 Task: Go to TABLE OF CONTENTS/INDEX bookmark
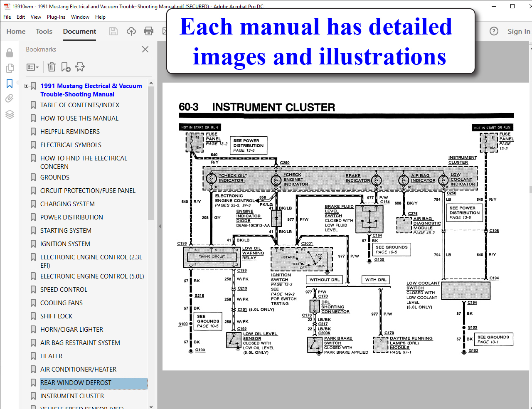coord(80,105)
